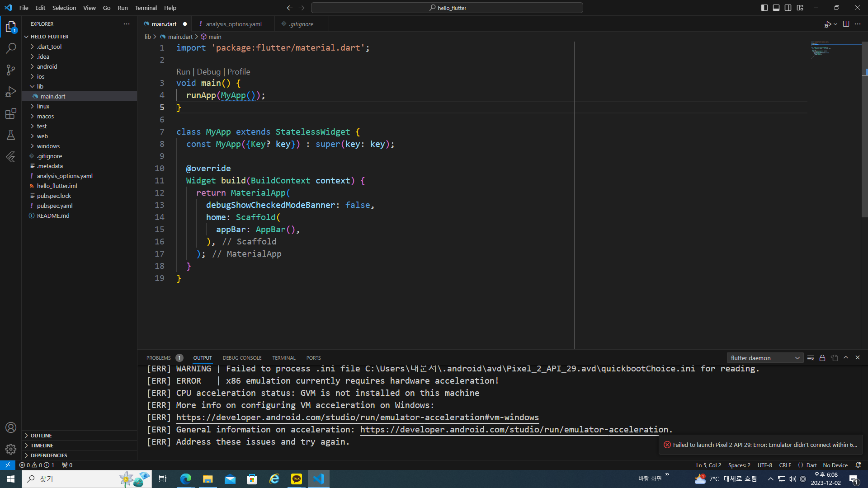Open the flutter daemon output channel dropdown

click(x=765, y=358)
